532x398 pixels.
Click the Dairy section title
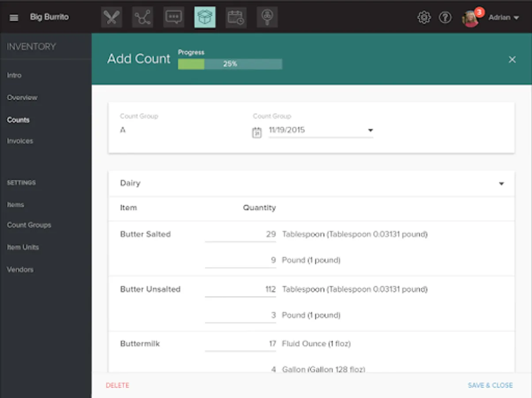pos(130,183)
